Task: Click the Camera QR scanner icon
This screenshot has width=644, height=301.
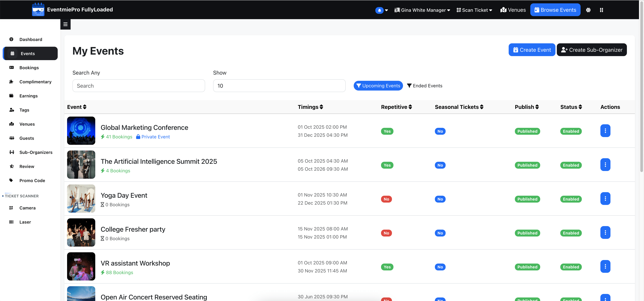Action: coord(11,208)
